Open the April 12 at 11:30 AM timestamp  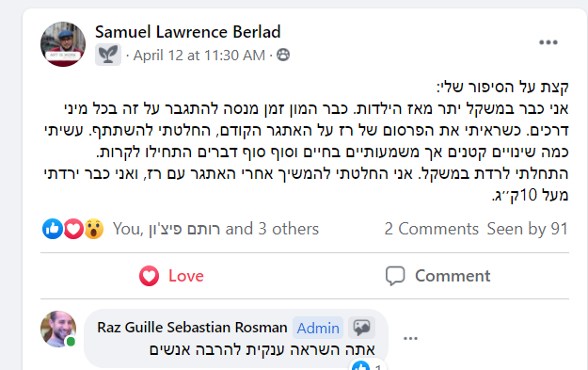coord(199,56)
